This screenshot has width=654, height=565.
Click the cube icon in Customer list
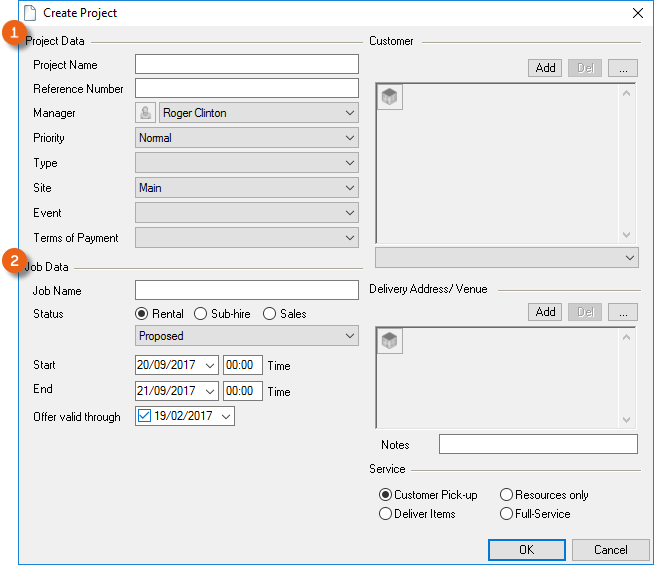click(x=390, y=97)
